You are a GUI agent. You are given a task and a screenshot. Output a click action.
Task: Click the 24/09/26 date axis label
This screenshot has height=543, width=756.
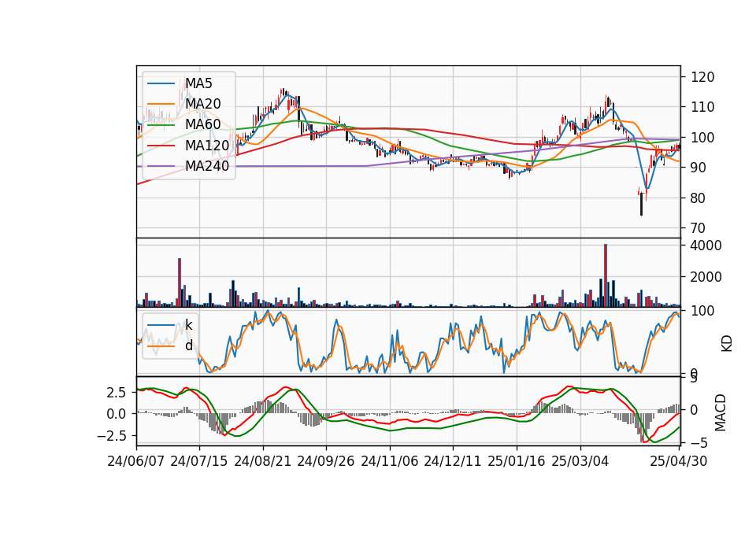(x=326, y=461)
